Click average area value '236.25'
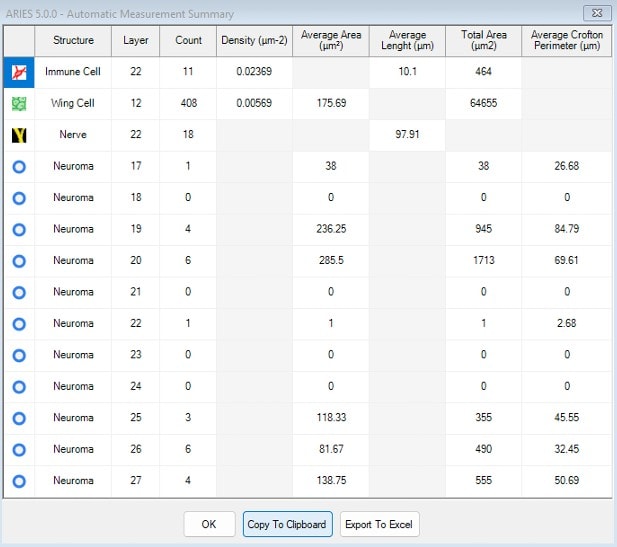Screen dimensions: 617x547 tap(331, 229)
